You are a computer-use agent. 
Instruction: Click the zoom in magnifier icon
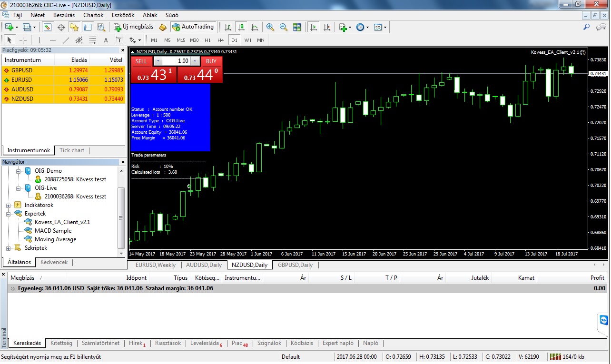click(270, 27)
